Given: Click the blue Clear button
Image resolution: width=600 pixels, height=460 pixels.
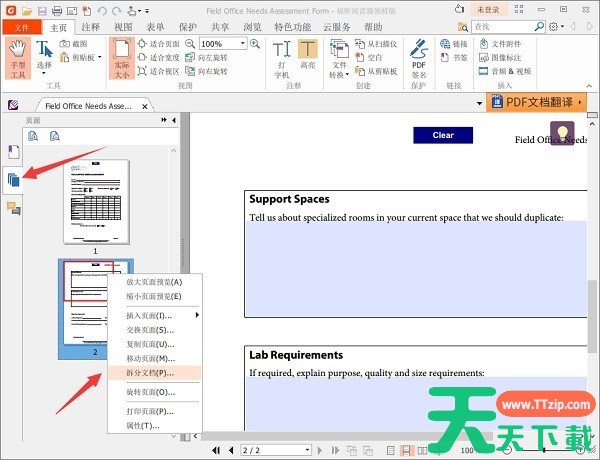Looking at the screenshot, I should tap(443, 135).
